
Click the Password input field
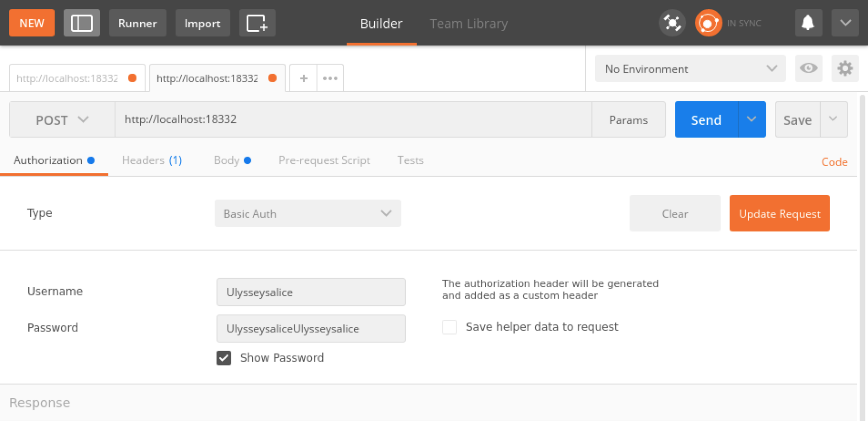tap(311, 329)
